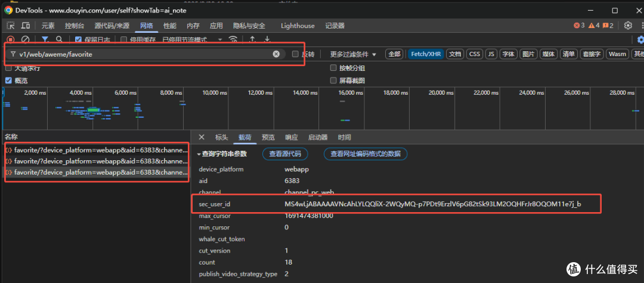Open DevTools settings gear
Image resolution: width=644 pixels, height=283 pixels.
628,26
